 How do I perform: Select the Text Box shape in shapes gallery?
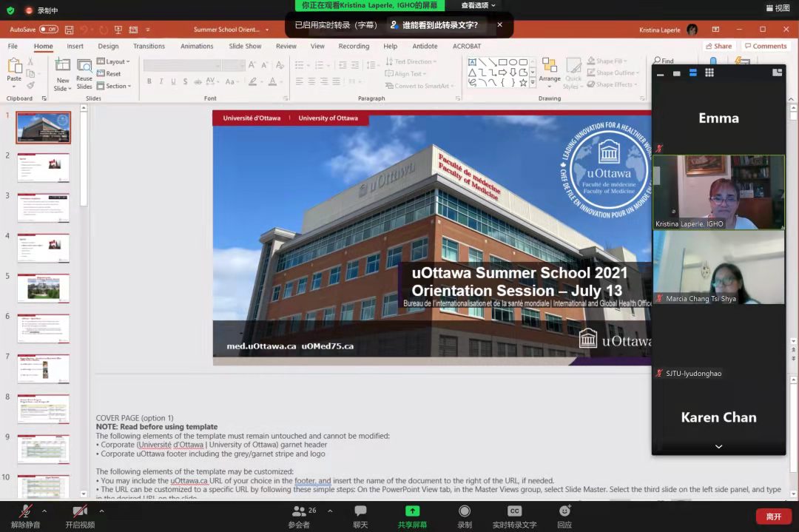[472, 62]
